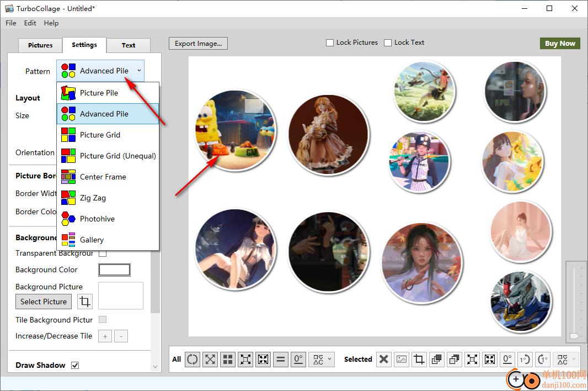Click the All equalize sizes icon
Image resolution: width=588 pixels, height=391 pixels.
(x=281, y=360)
